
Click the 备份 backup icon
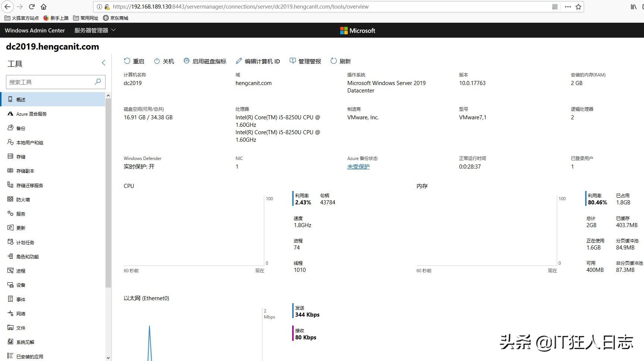[10, 128]
